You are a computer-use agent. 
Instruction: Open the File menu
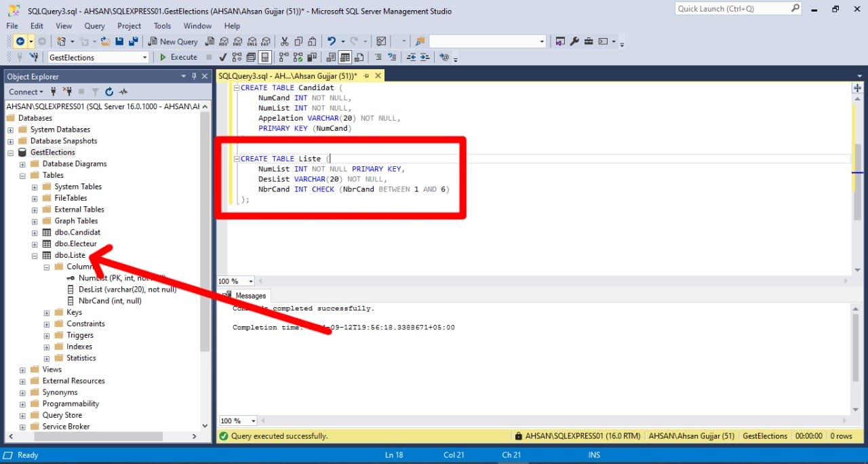(x=12, y=26)
